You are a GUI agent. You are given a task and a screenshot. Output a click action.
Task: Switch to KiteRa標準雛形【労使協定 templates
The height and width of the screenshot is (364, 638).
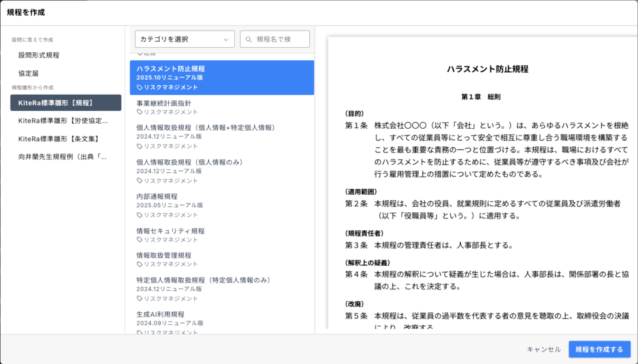64,121
